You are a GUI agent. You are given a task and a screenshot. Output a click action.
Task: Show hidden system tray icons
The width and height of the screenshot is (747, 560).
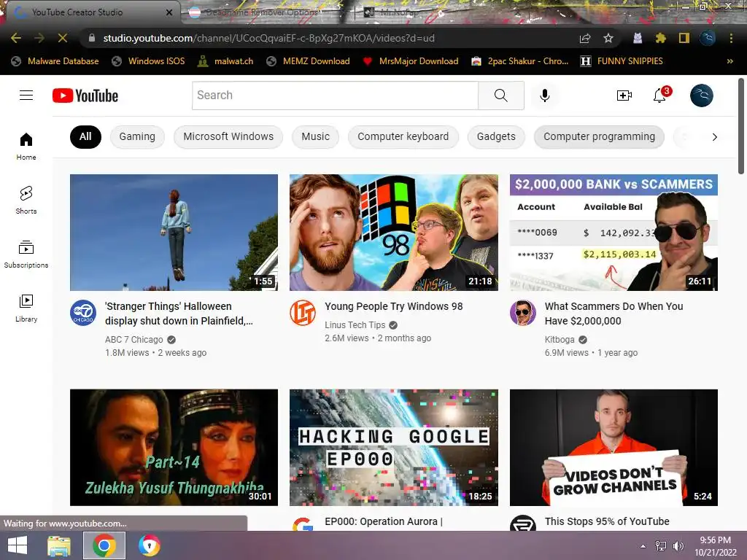pos(643,545)
